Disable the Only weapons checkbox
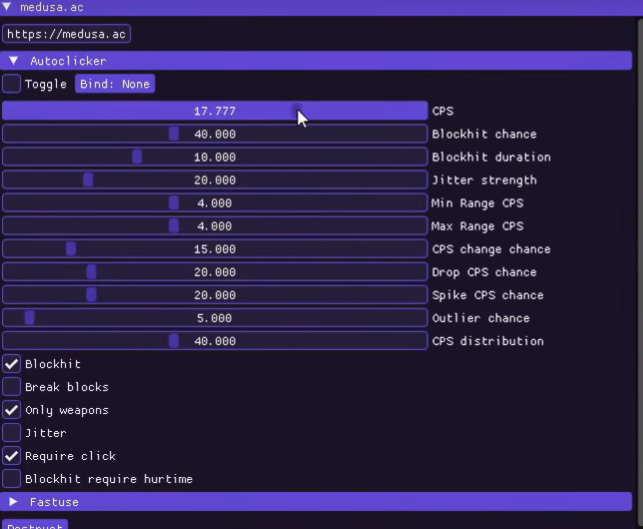643x529 pixels. pos(11,410)
